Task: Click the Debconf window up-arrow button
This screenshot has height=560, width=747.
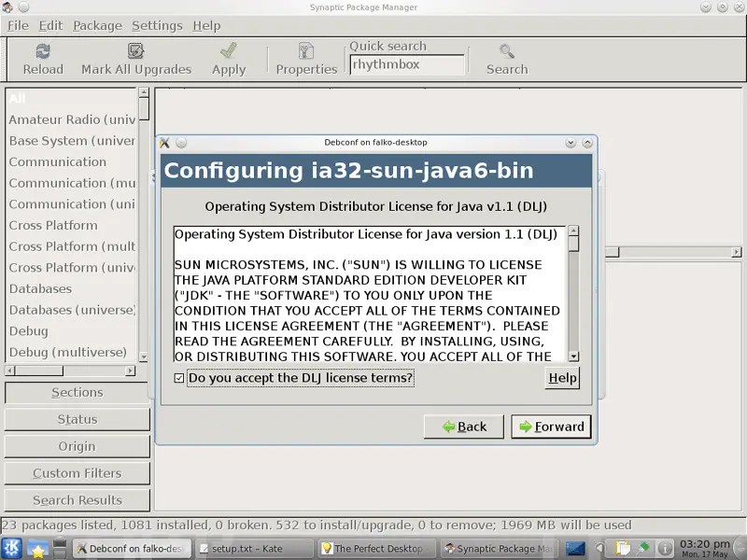Action: (x=587, y=143)
